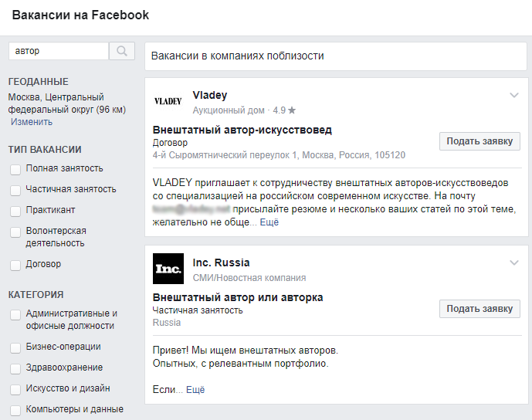Image resolution: width=532 pixels, height=420 pixels.
Task: Open the Vladey logo thumbnail
Action: pyautogui.click(x=168, y=101)
